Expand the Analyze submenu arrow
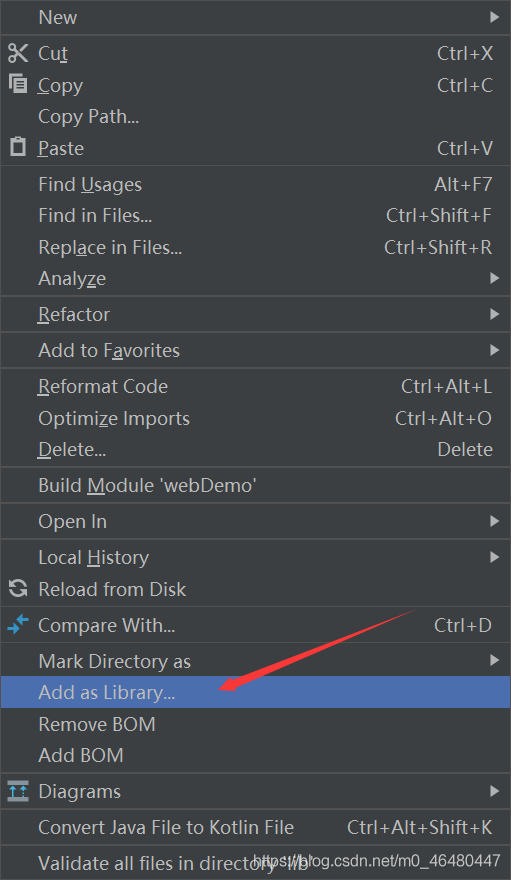The image size is (511, 880). click(x=494, y=278)
